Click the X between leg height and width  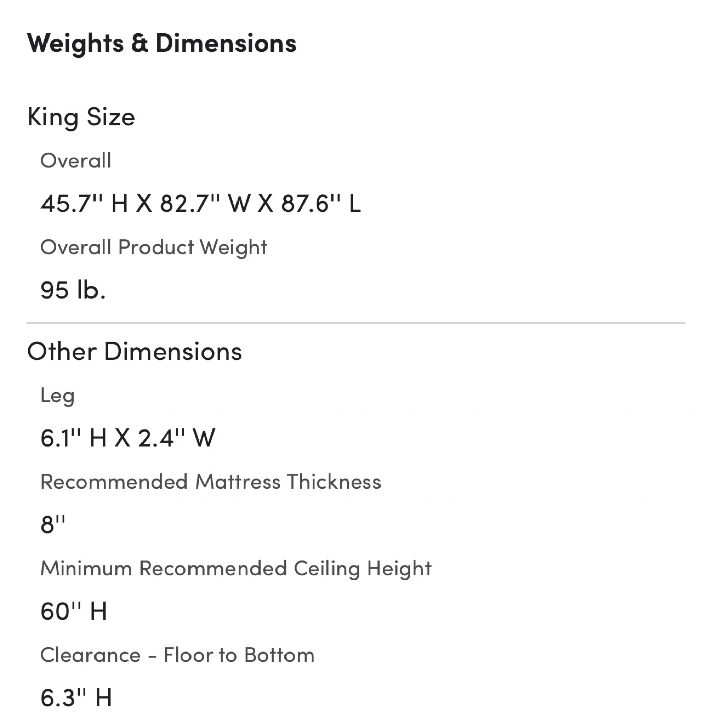(122, 438)
